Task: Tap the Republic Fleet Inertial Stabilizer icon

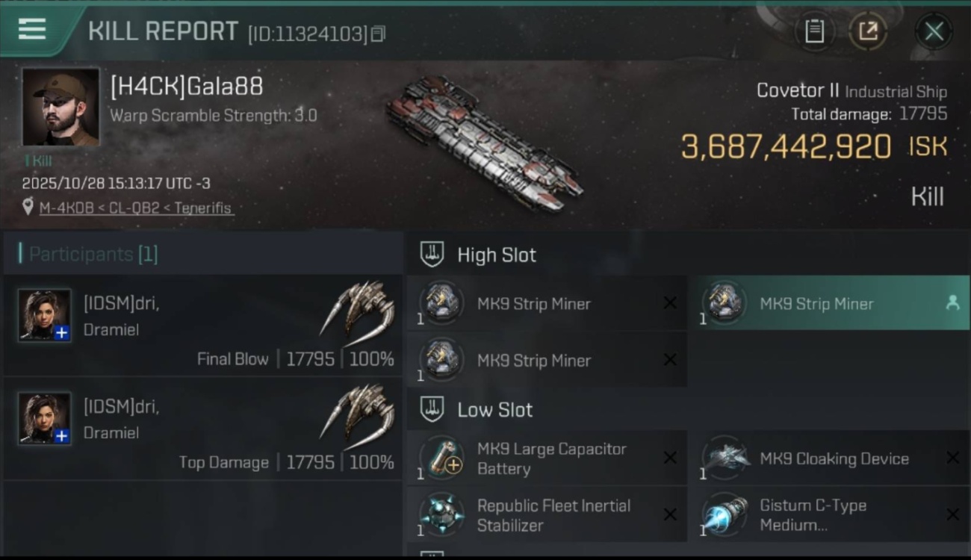Action: coord(441,514)
